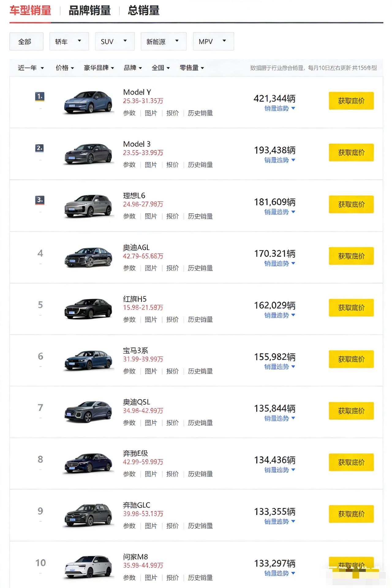The height and width of the screenshot is (588, 392).
Task: Click the rank 3 badge icon
Action: click(x=40, y=200)
